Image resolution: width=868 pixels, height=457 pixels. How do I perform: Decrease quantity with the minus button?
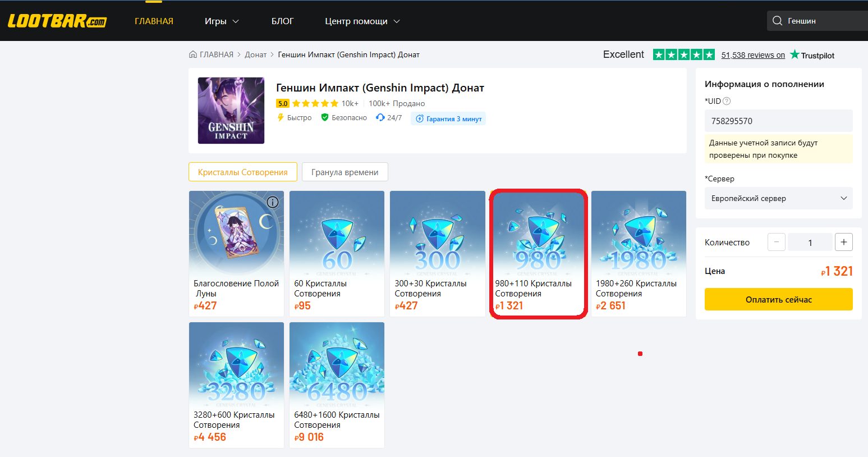(x=776, y=242)
